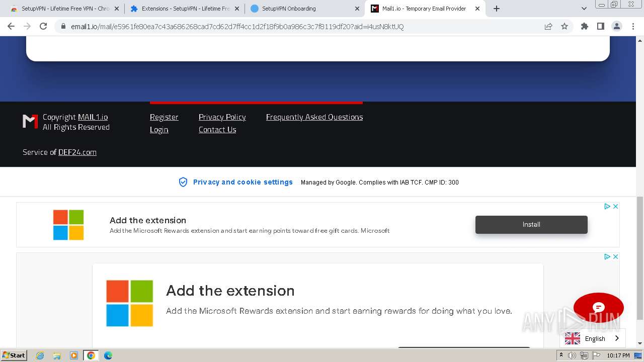
Task: Close the SetupVPN Onboarding tab
Action: tap(357, 9)
